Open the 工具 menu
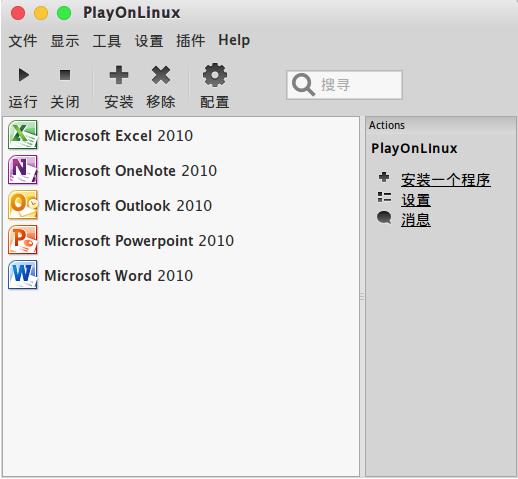Viewport: 518px width, 479px height. tap(107, 41)
